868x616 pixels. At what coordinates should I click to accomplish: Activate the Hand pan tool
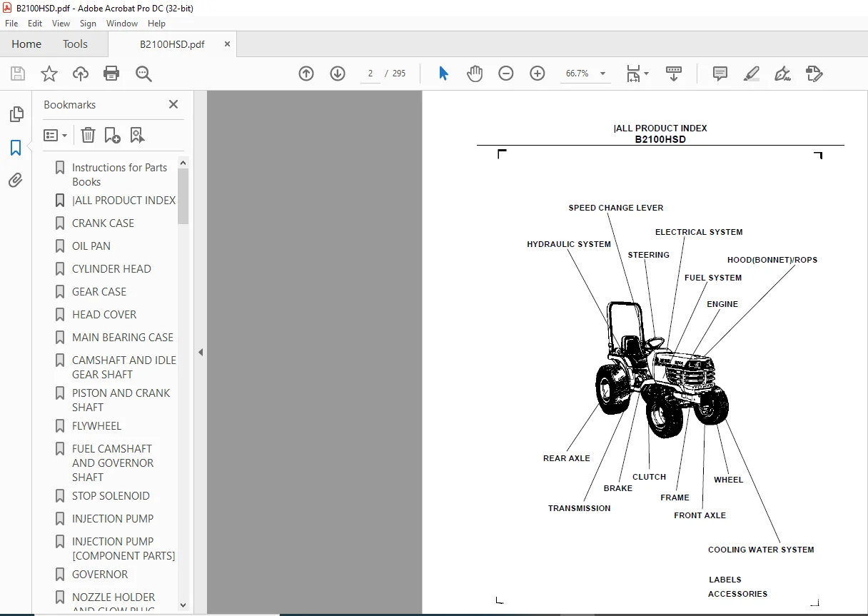click(x=475, y=74)
